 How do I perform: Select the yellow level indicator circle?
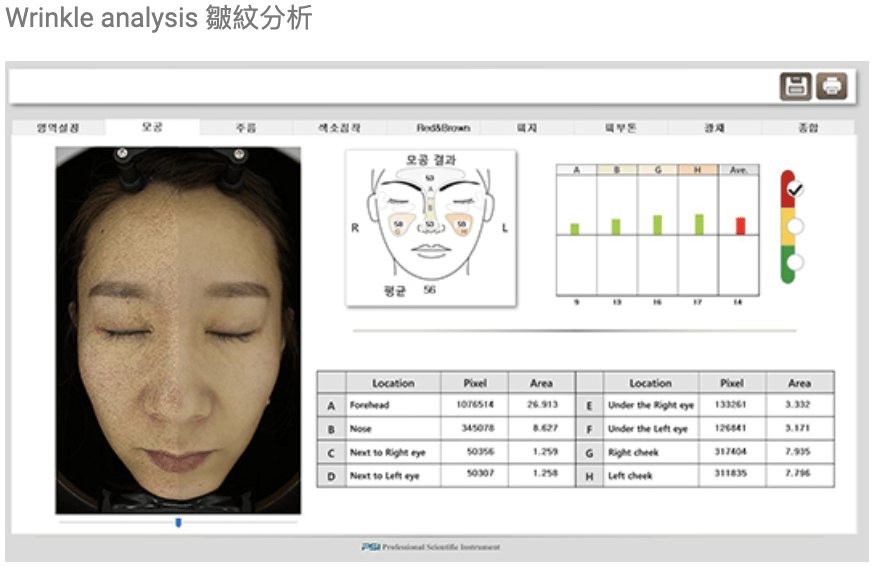coord(795,226)
